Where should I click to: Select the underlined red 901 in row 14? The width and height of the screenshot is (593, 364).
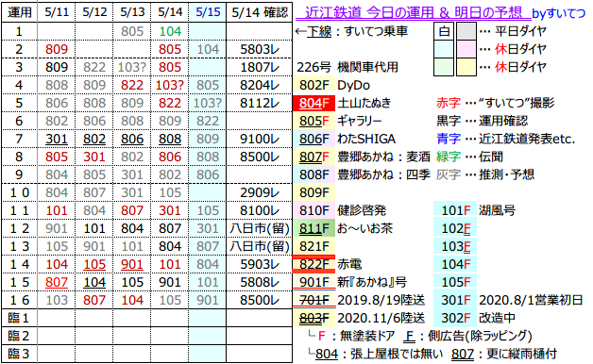click(x=132, y=264)
